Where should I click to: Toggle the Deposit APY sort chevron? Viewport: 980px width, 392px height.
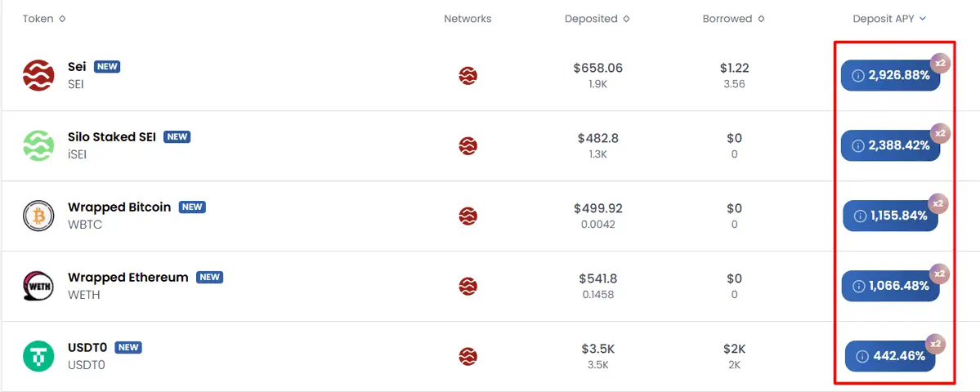pyautogui.click(x=923, y=19)
